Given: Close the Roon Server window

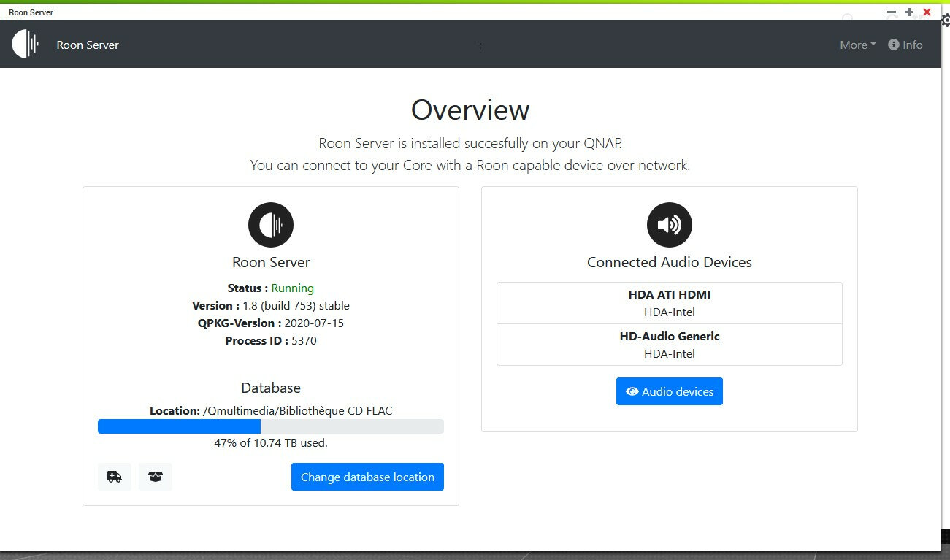Looking at the screenshot, I should click(x=927, y=12).
